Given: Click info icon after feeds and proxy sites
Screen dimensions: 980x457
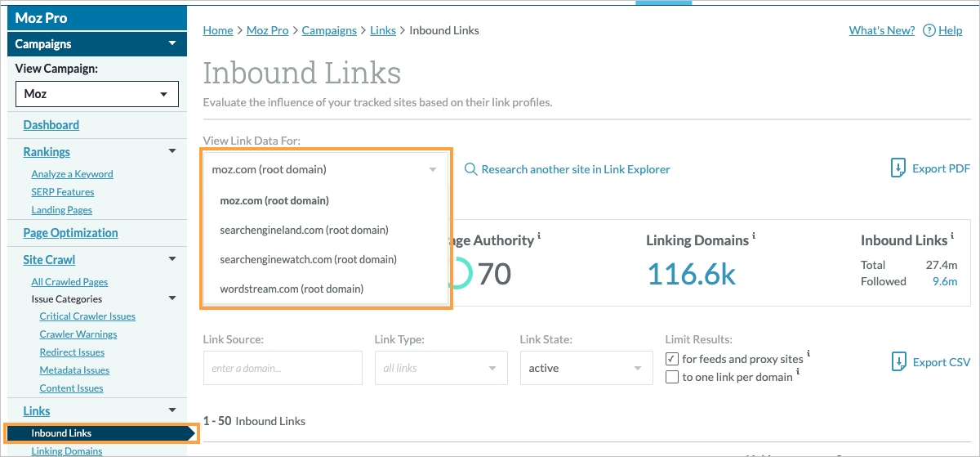Looking at the screenshot, I should point(808,355).
